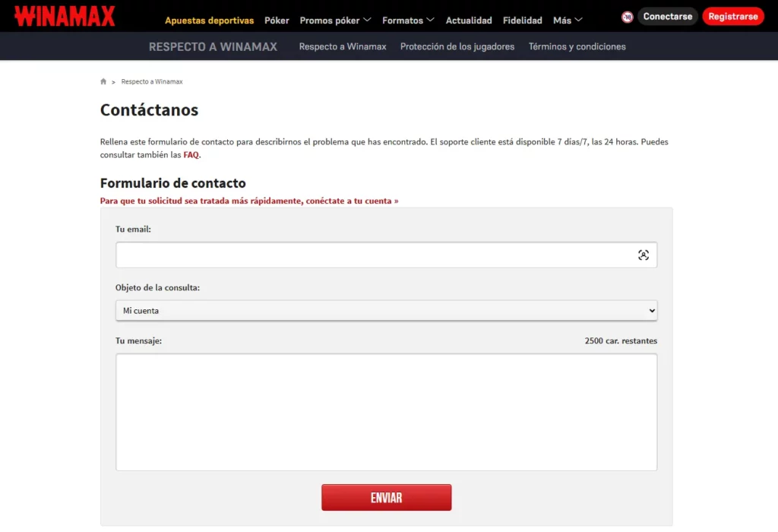Expand the Más menu
Screen dimensions: 778x532
(568, 21)
